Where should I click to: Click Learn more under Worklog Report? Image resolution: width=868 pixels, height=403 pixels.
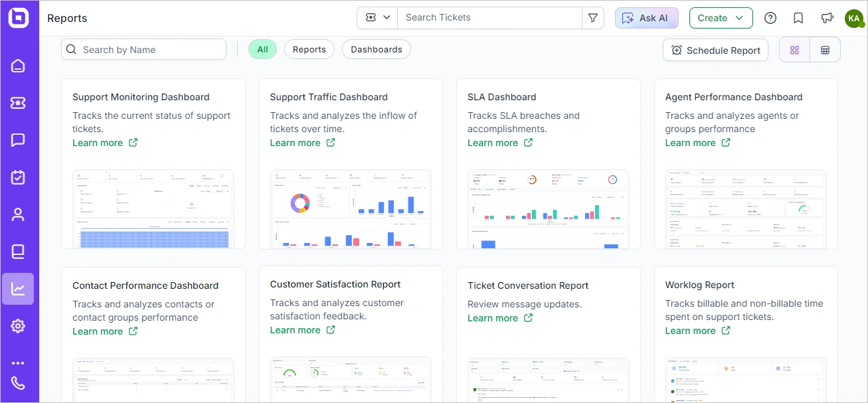pos(690,331)
